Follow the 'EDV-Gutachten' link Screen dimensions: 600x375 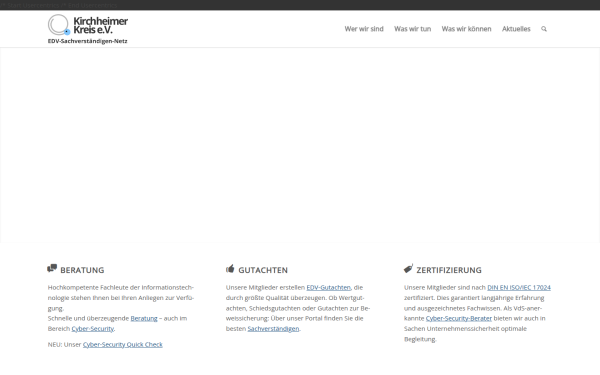tap(328, 287)
